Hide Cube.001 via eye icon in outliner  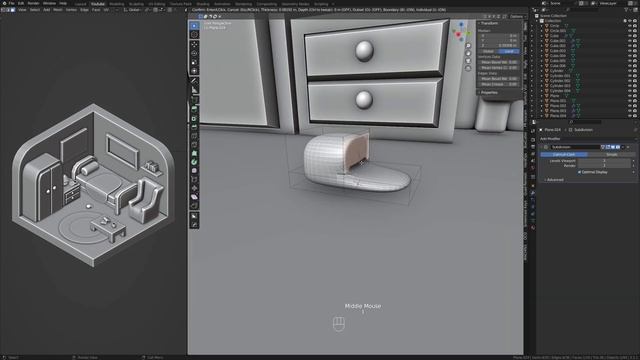click(630, 41)
